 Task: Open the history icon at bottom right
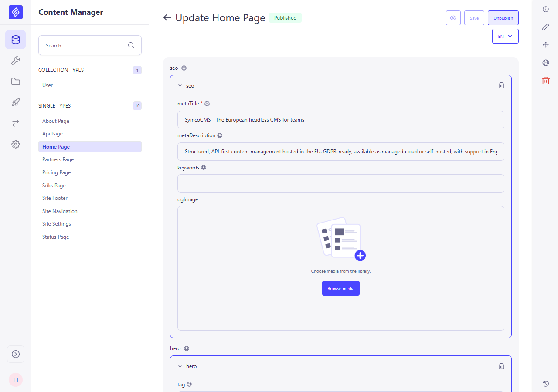(x=546, y=384)
